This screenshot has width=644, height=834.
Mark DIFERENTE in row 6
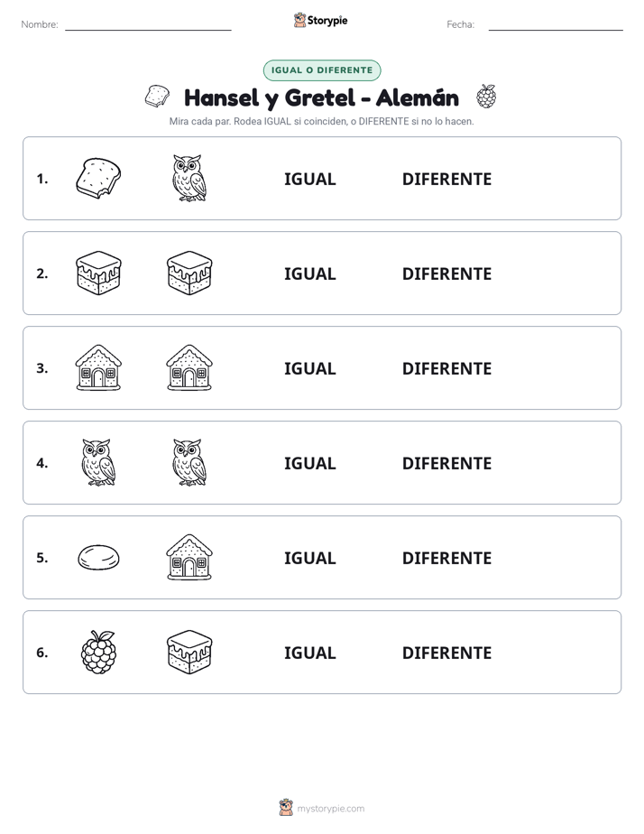(x=446, y=653)
